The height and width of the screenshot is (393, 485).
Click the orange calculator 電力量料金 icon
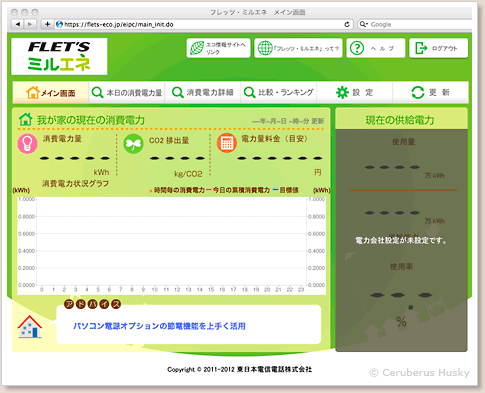point(227,143)
